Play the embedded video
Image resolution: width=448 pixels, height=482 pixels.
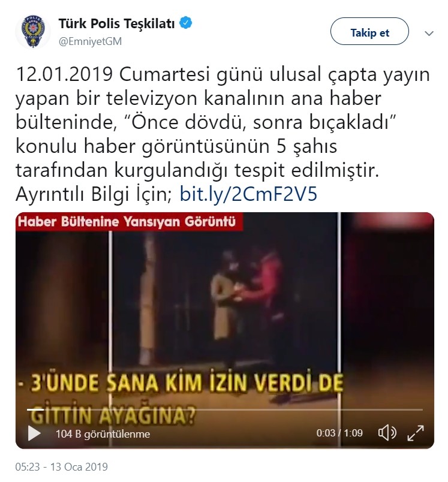point(34,433)
